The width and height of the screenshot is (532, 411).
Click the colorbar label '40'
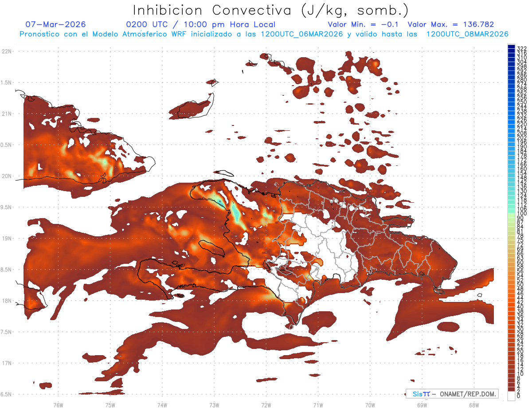[x=520, y=307]
